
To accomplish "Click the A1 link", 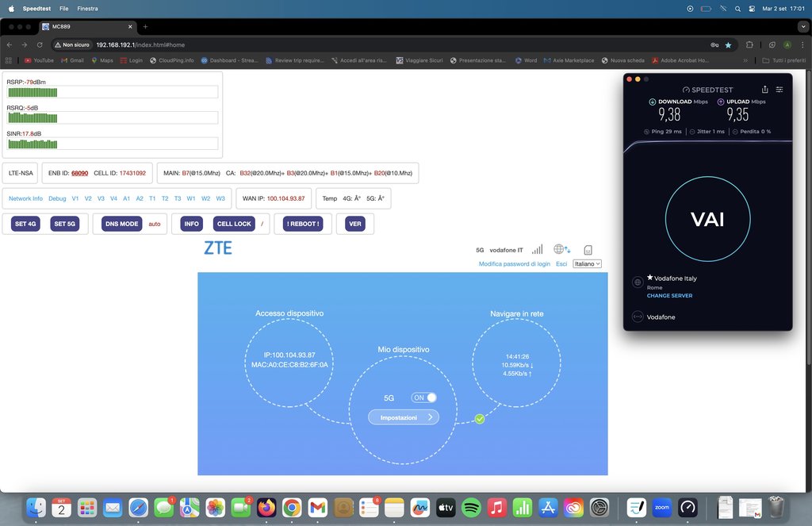I will pyautogui.click(x=126, y=198).
